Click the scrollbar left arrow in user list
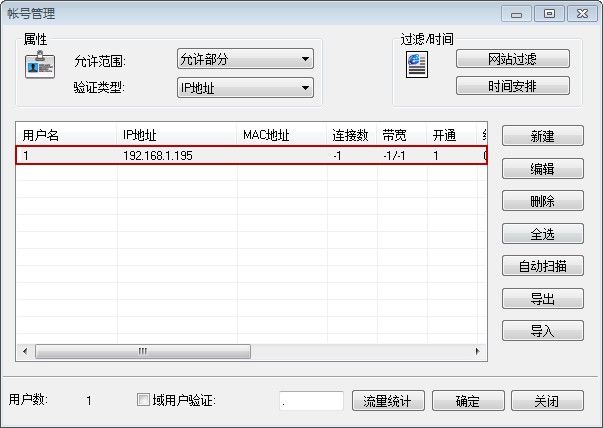The height and width of the screenshot is (428, 603). pyautogui.click(x=25, y=351)
